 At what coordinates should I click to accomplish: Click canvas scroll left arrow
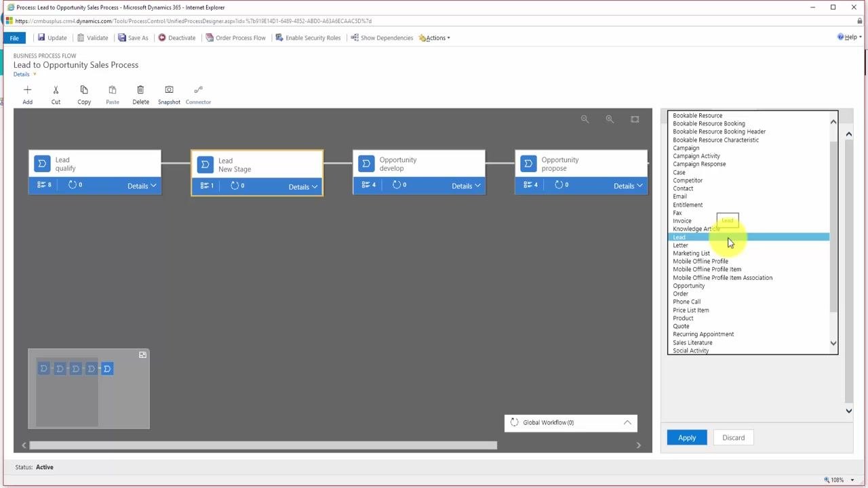tap(24, 445)
